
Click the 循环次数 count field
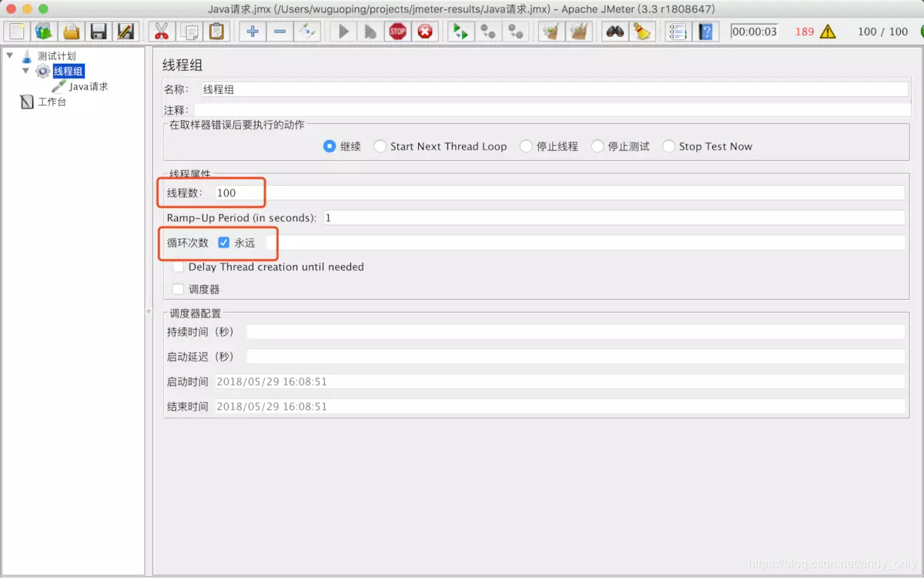[x=585, y=242]
